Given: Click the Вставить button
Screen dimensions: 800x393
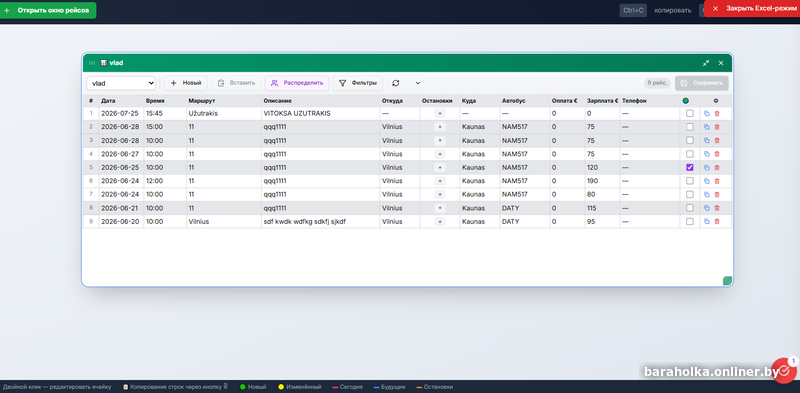Looking at the screenshot, I should tap(236, 83).
